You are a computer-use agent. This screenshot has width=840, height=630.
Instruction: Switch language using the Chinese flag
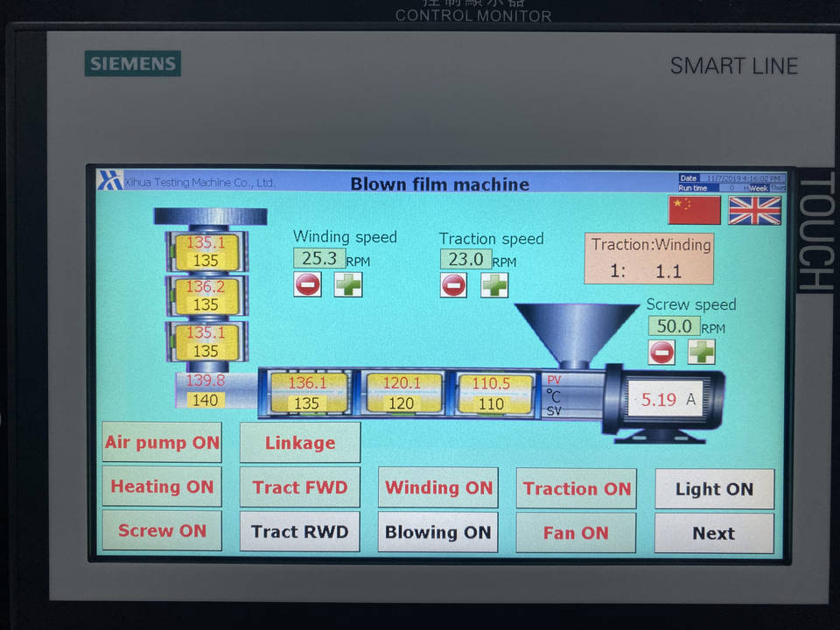(694, 210)
